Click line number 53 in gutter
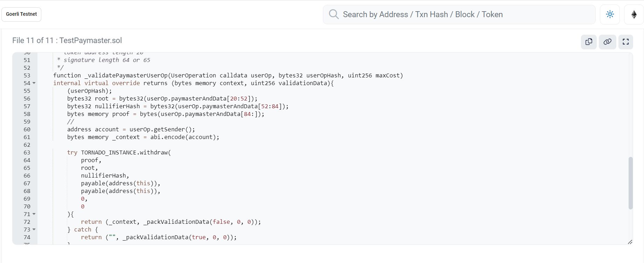Image resolution: width=644 pixels, height=263 pixels. 27,75
